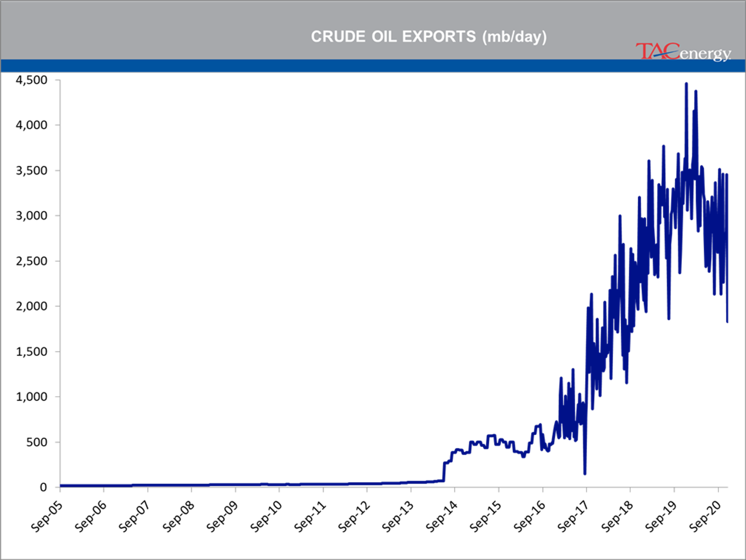This screenshot has width=746, height=560.
Task: Click the 3,000 y-axis label
Action: click(x=32, y=216)
